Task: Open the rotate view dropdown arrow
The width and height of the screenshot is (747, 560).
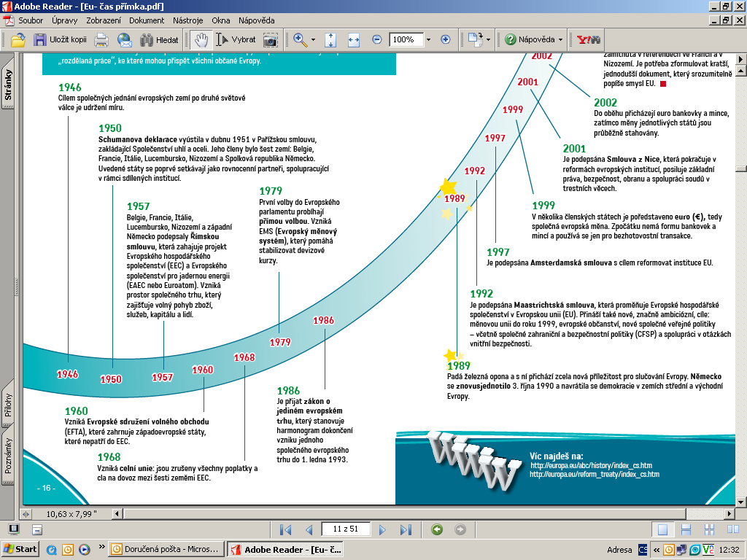Action: [x=488, y=40]
